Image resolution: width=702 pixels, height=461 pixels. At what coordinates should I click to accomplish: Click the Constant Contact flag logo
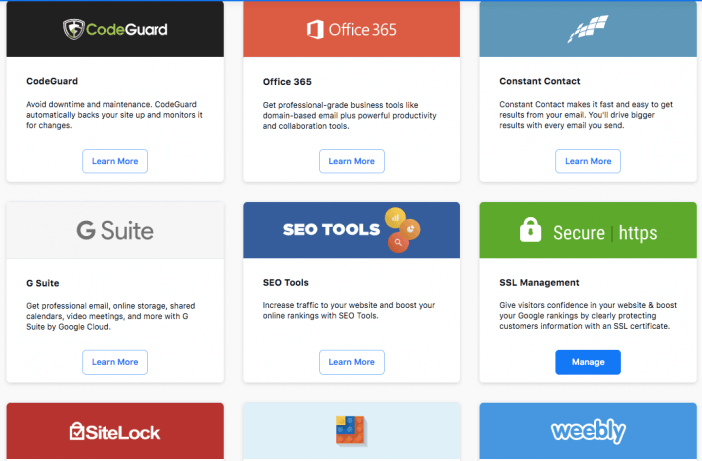coord(588,29)
